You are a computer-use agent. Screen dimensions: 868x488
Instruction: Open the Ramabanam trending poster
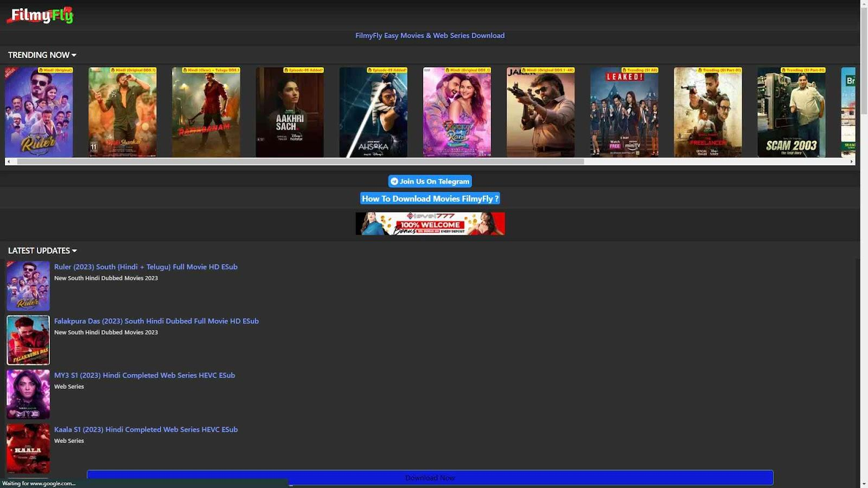[206, 112]
